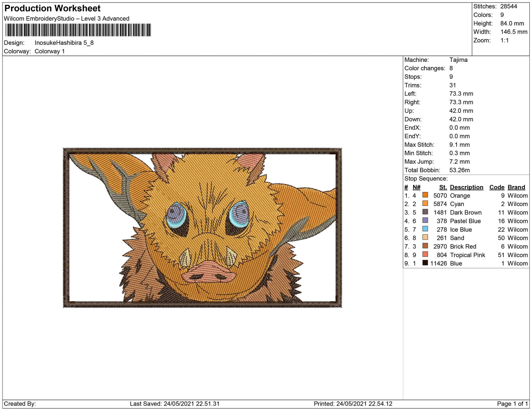The height and width of the screenshot is (409, 532).
Task: Click the 'Tropical Pink' description text
Action: (x=468, y=255)
